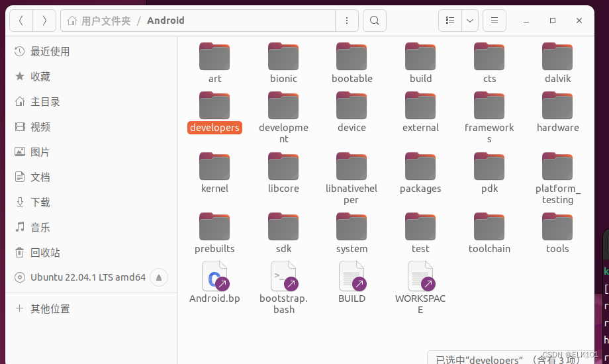
Task: Select the sdk folder
Action: tap(283, 234)
